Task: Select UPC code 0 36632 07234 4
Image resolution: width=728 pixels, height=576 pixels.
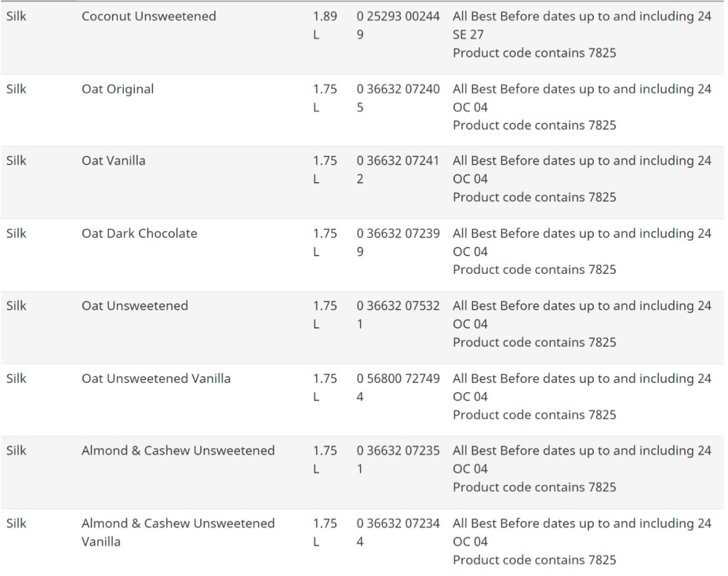Action: [398, 531]
